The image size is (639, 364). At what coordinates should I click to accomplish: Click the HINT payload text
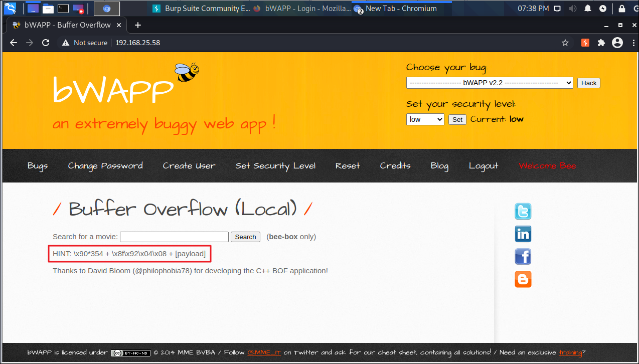click(129, 254)
